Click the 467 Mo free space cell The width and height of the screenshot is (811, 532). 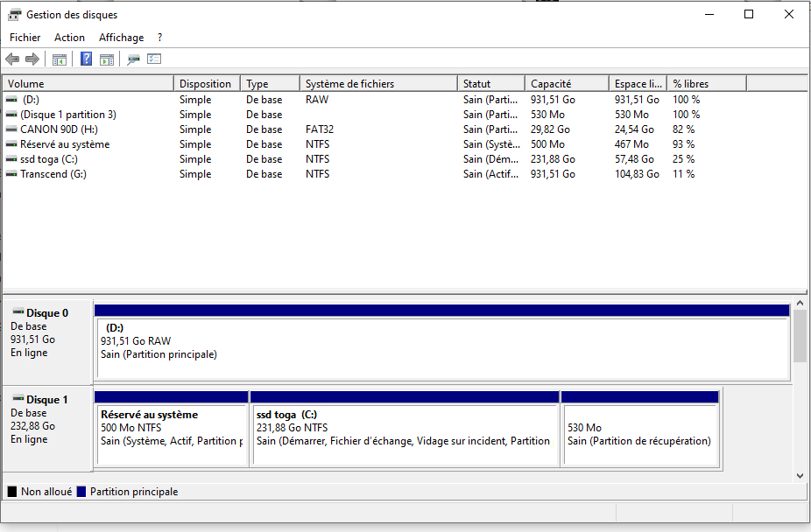coord(631,144)
